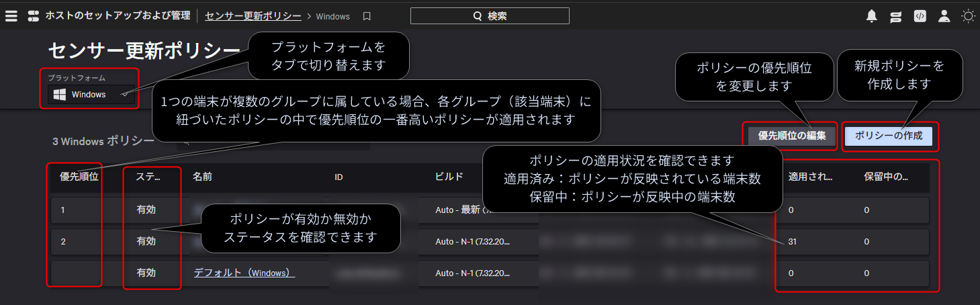Open the デフォルト（Windows） policy link

click(x=244, y=273)
